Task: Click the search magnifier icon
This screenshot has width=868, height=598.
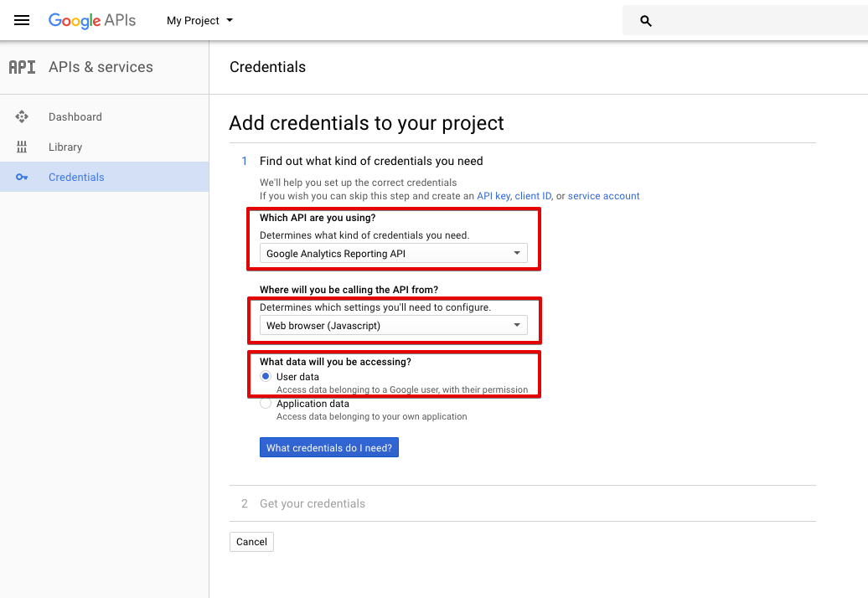Action: pyautogui.click(x=645, y=21)
